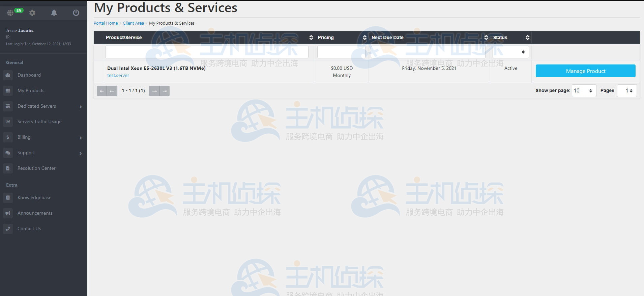Viewport: 644px width, 296px height.
Task: Open the Page# selector dropdown
Action: pyautogui.click(x=627, y=90)
